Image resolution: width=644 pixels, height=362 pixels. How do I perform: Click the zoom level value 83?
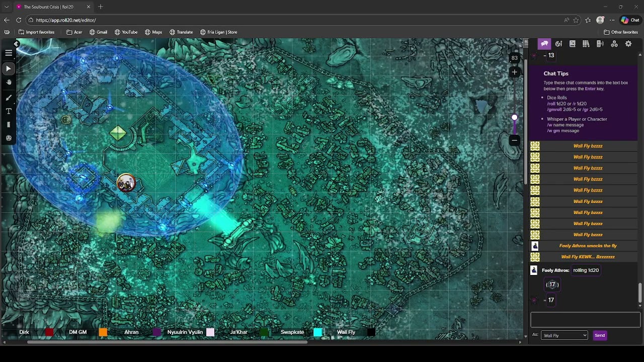point(514,58)
